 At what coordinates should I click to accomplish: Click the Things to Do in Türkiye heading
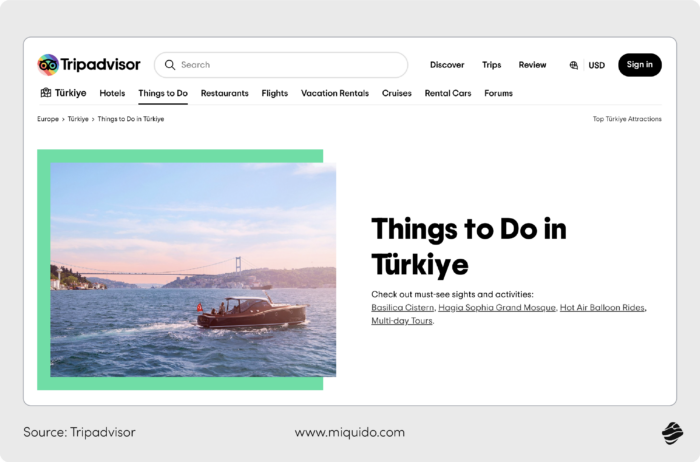point(469,246)
